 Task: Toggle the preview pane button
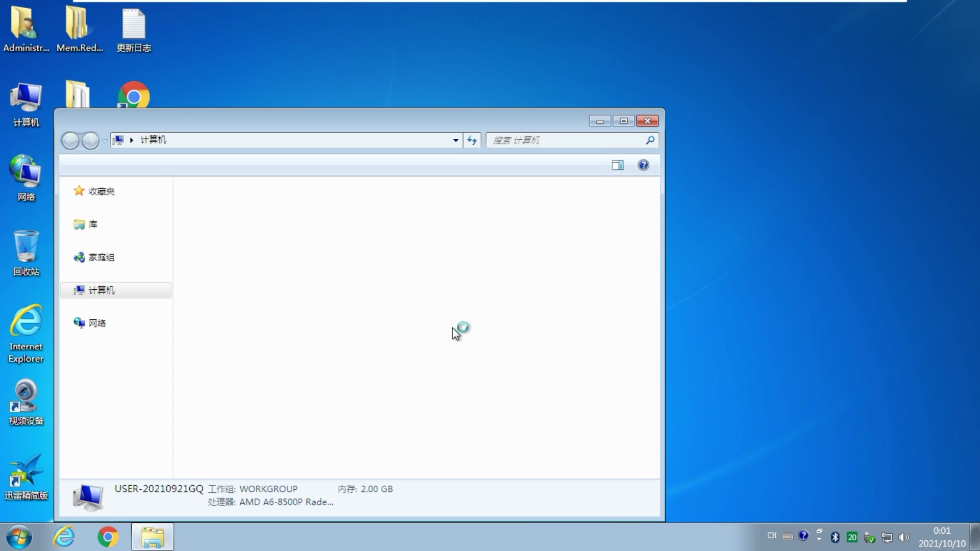(618, 165)
